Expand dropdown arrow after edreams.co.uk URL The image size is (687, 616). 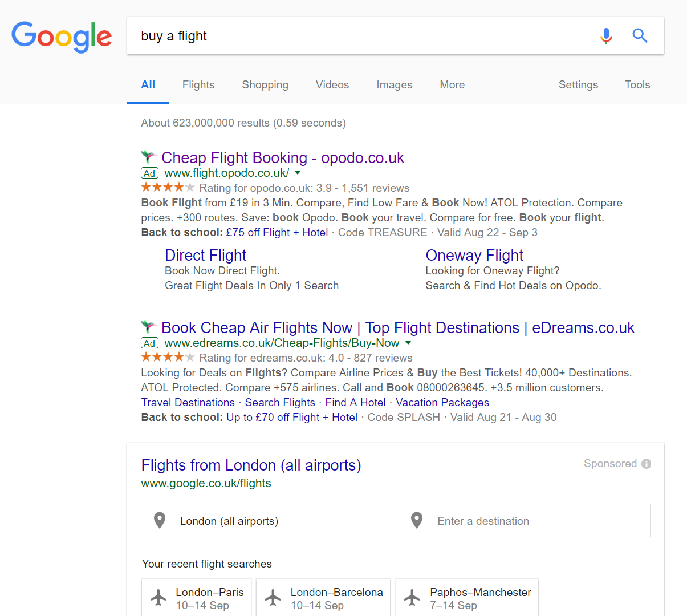(x=408, y=343)
